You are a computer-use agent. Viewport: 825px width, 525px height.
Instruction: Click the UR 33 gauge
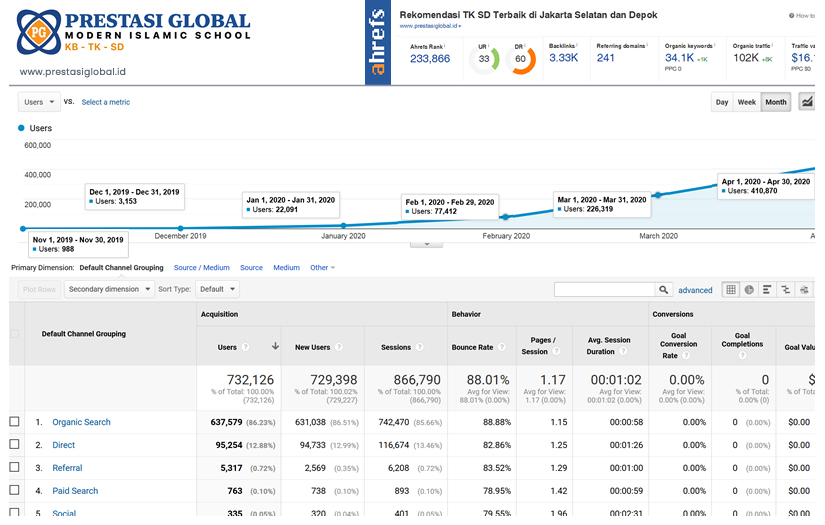click(484, 58)
